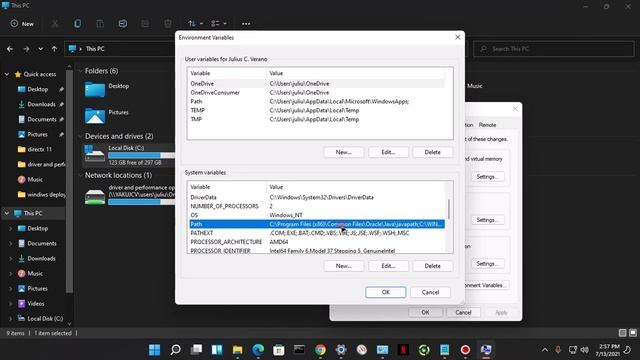Open the recent locations chevron

[x=40, y=49]
